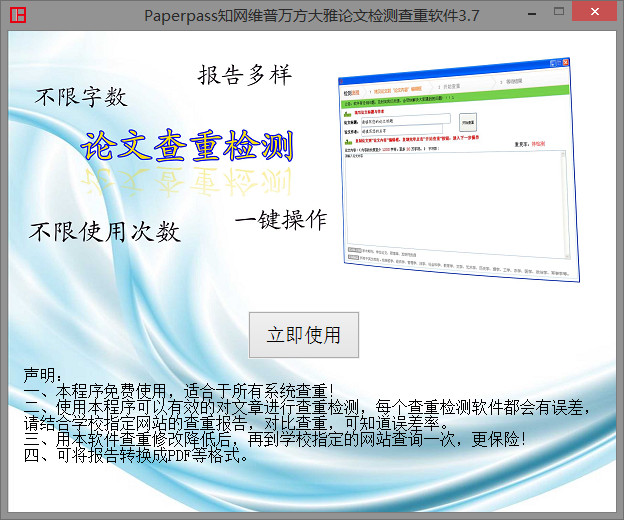Click the 不限使用次数 label
Image resolution: width=624 pixels, height=520 pixels.
click(105, 232)
